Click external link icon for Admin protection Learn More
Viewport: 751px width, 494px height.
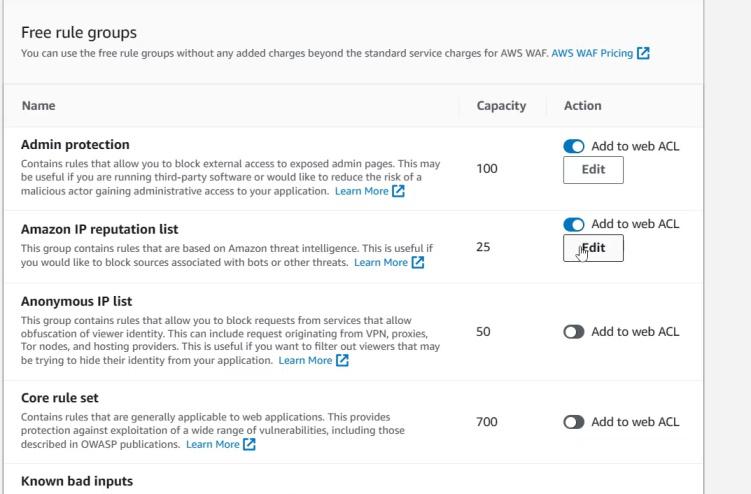pyautogui.click(x=398, y=191)
